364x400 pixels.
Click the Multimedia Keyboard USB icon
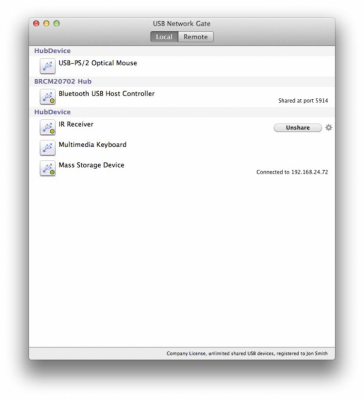[48, 148]
